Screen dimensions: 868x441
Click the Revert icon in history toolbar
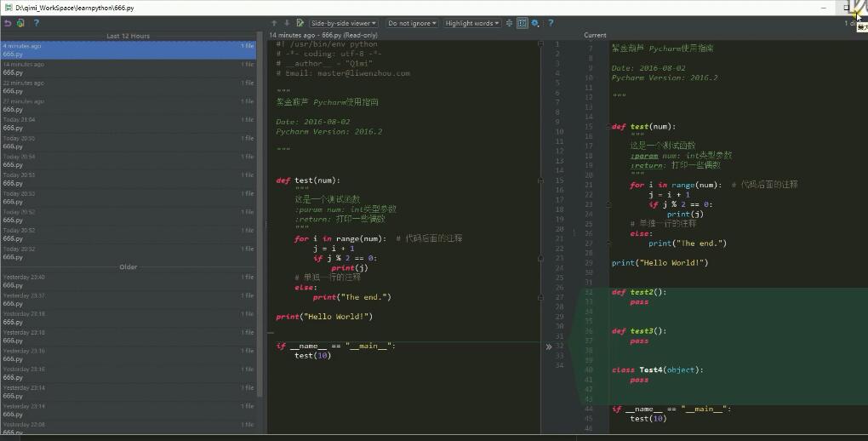(x=8, y=23)
